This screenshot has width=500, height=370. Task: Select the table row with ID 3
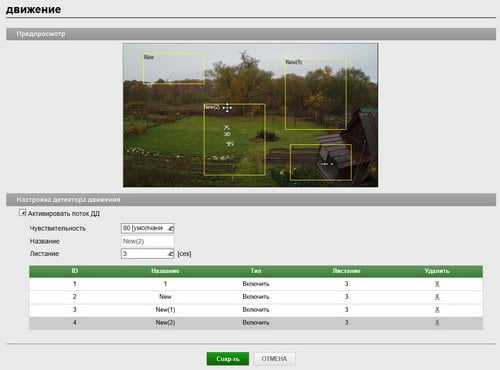coord(256,310)
